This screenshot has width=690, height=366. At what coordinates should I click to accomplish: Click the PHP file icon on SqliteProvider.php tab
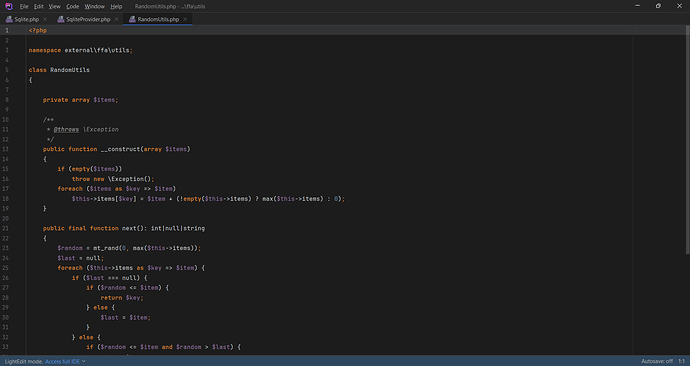pyautogui.click(x=61, y=19)
